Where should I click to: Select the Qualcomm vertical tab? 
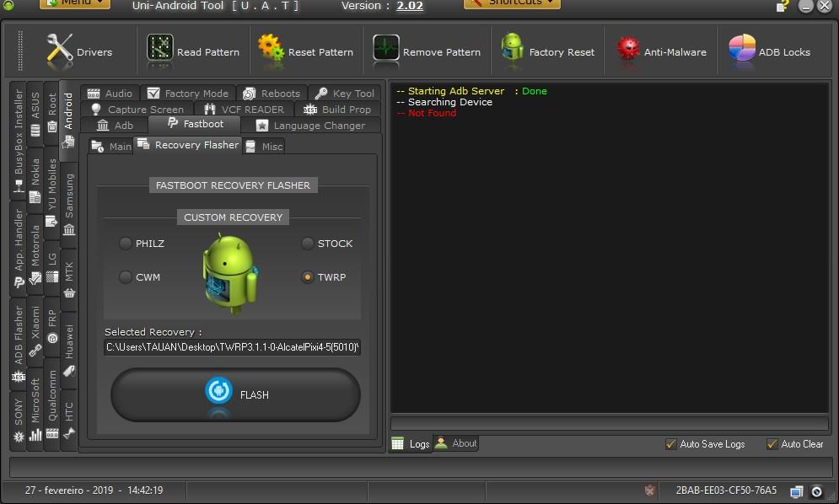[52, 404]
